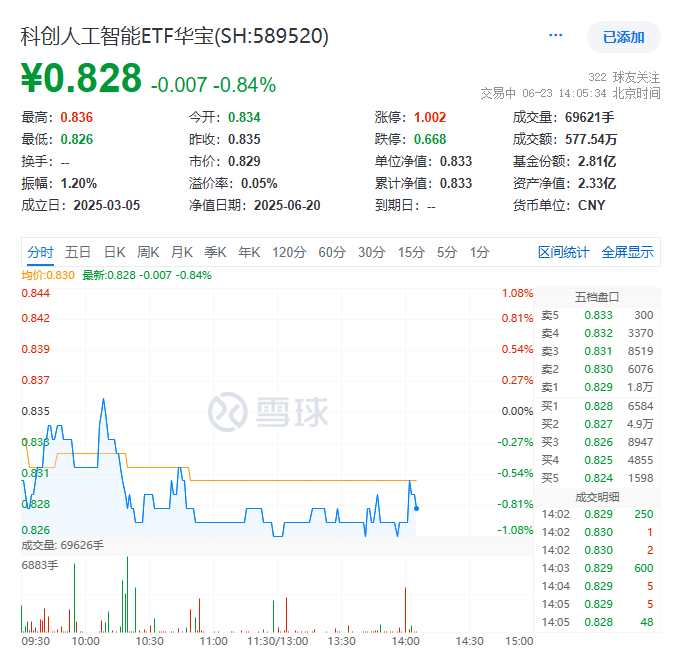Switch to the 五日 chart tab

click(78, 252)
